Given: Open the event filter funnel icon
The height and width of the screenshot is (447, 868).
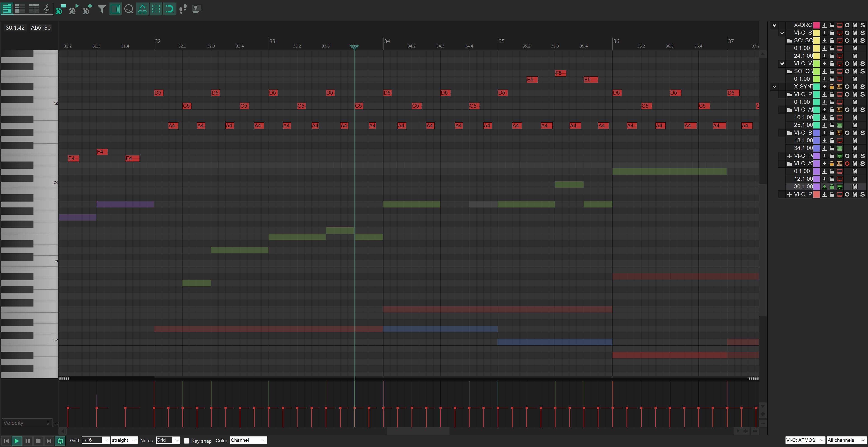Looking at the screenshot, I should tap(102, 9).
